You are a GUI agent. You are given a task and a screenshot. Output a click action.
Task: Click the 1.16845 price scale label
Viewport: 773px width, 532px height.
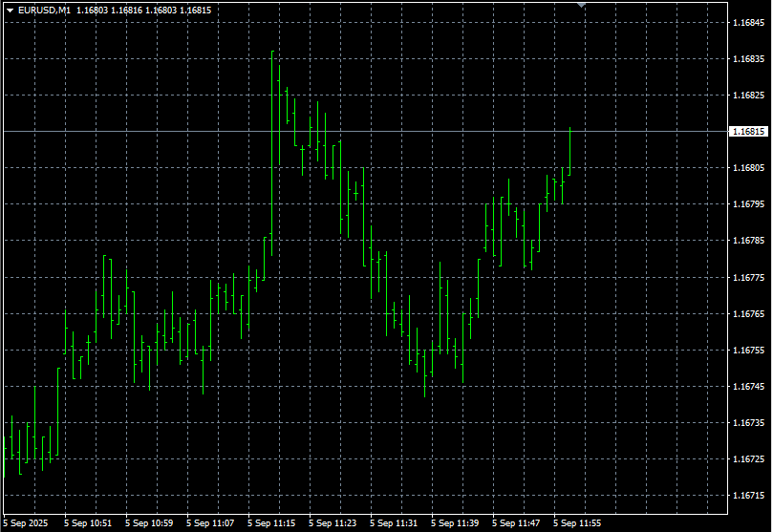pyautogui.click(x=748, y=22)
